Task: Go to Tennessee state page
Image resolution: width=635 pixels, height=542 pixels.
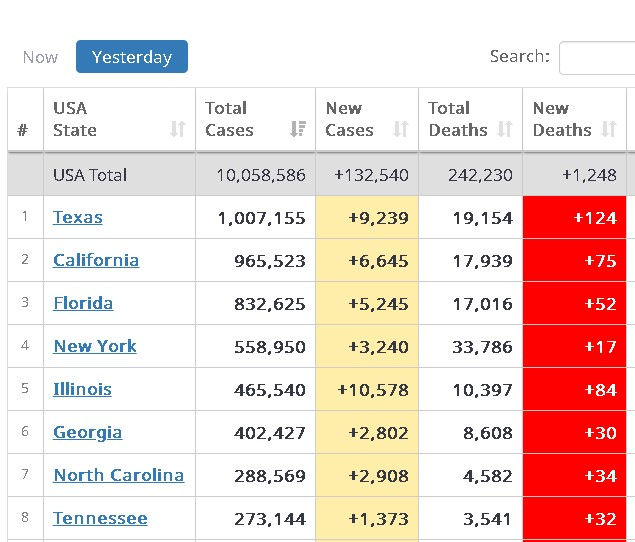Action: tap(100, 518)
